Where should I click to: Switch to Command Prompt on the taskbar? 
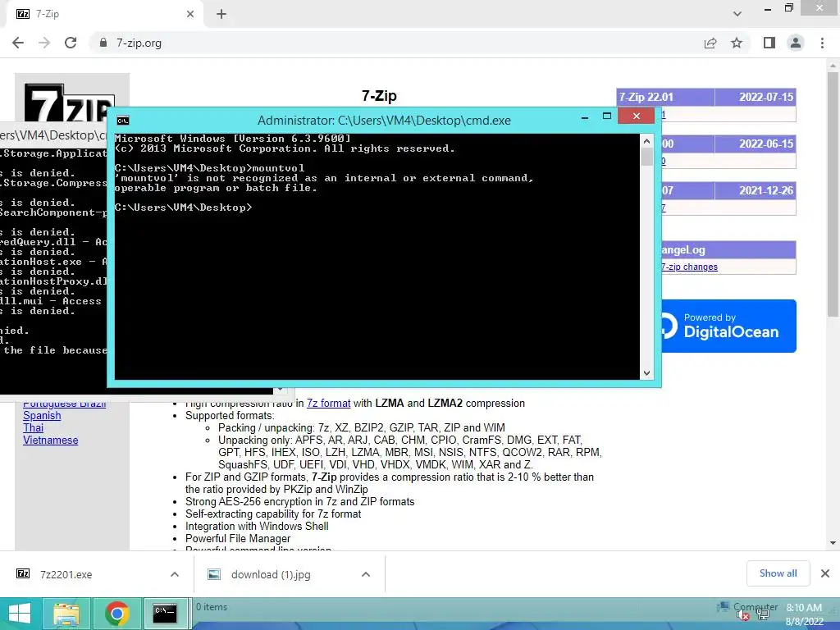[165, 614]
